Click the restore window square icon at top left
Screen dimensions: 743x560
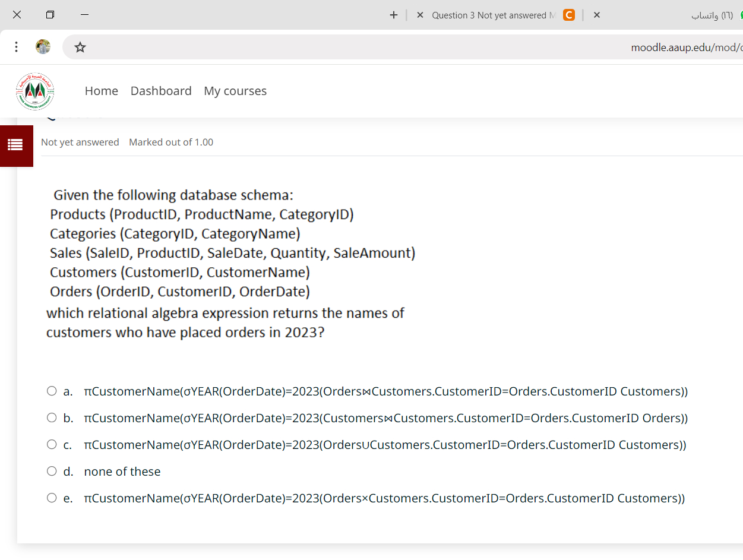click(x=50, y=15)
